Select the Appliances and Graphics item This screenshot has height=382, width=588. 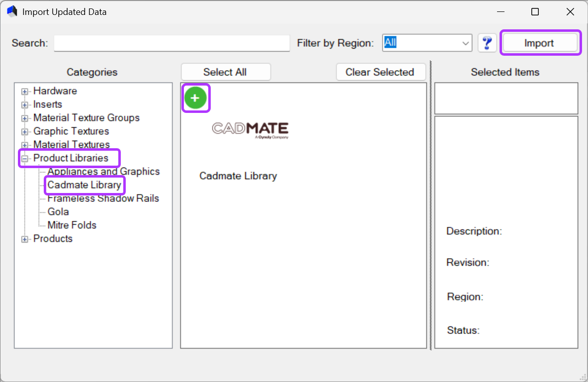pos(103,171)
